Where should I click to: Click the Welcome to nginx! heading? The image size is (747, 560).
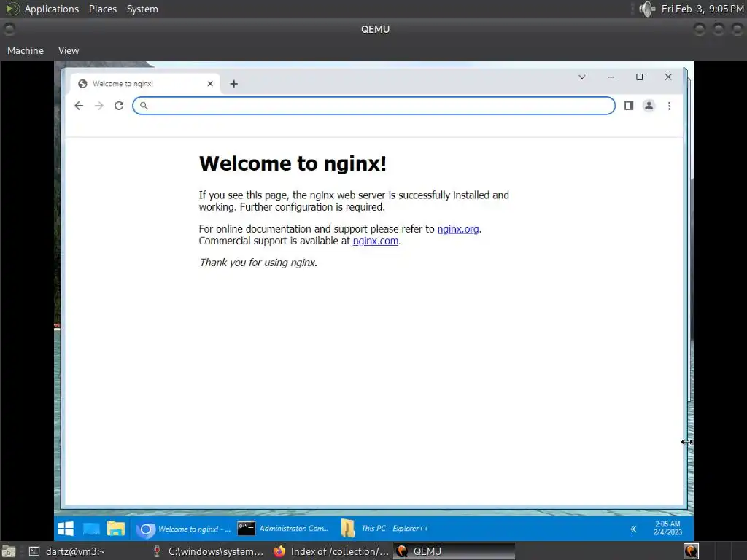point(293,163)
